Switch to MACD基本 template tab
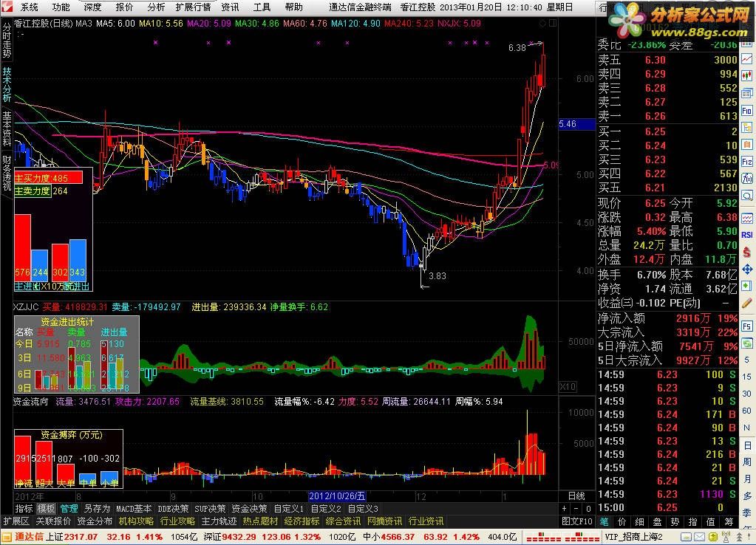The width and height of the screenshot is (756, 545). point(134,508)
